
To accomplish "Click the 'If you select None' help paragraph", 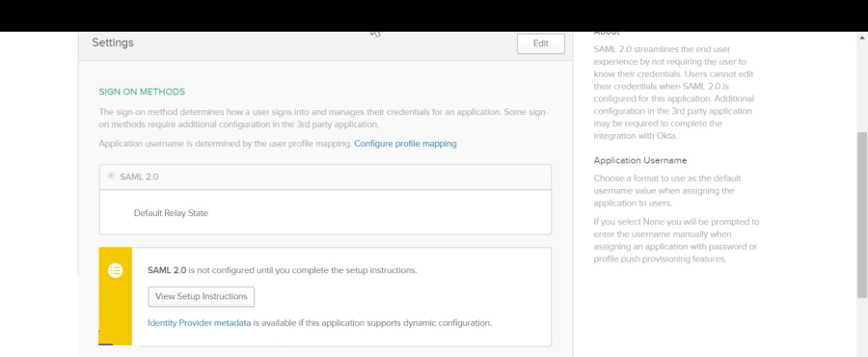I will coord(676,240).
